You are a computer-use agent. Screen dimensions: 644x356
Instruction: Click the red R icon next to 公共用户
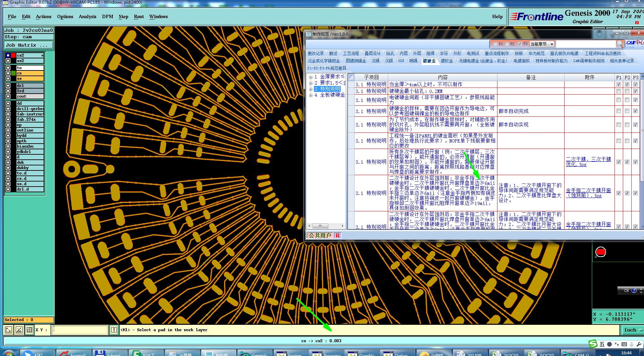[338, 235]
